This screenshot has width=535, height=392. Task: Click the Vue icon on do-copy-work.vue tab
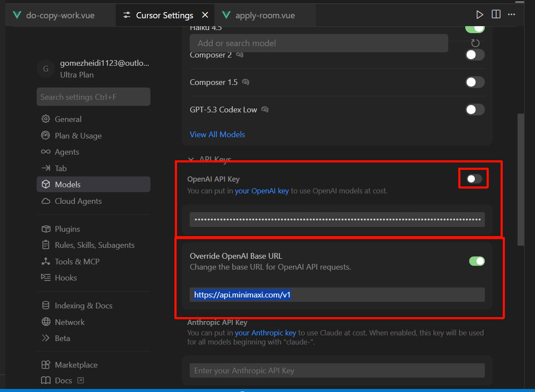point(17,15)
